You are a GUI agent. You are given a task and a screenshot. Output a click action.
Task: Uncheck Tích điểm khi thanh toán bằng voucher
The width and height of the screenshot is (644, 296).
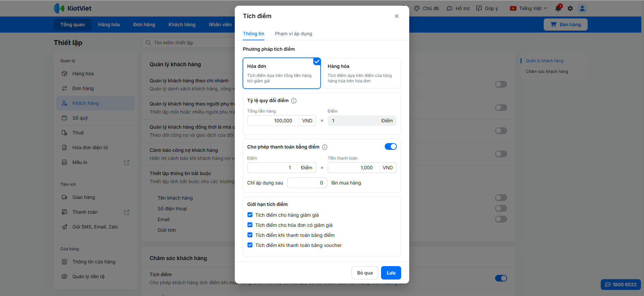[250, 245]
